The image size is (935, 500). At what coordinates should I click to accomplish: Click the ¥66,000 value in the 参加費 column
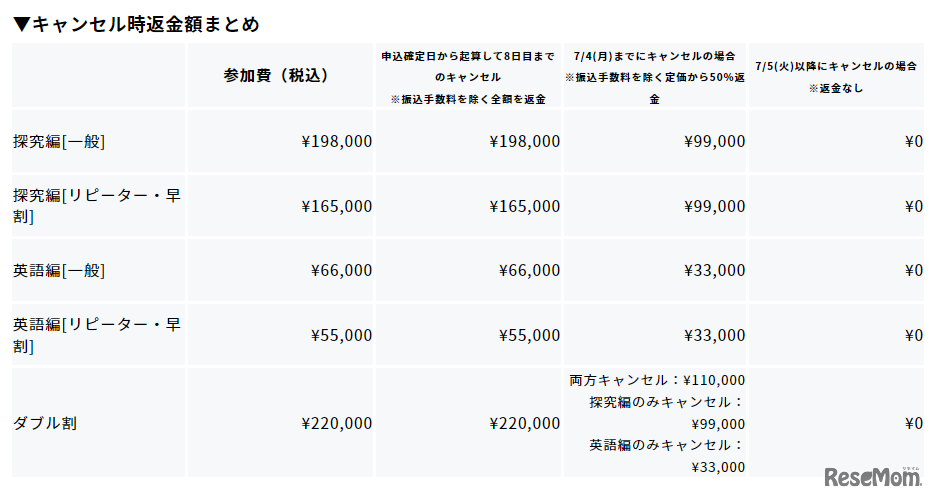click(341, 270)
